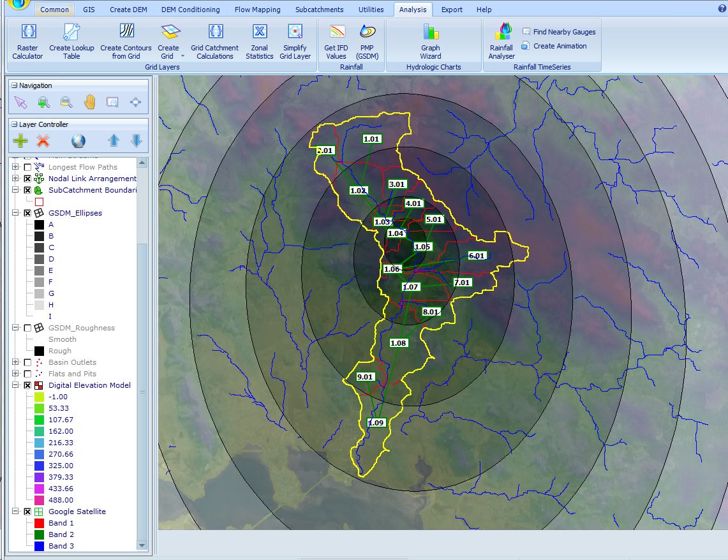The height and width of the screenshot is (560, 728).
Task: Enable the Basin Outlets layer checkbox
Action: pos(27,362)
